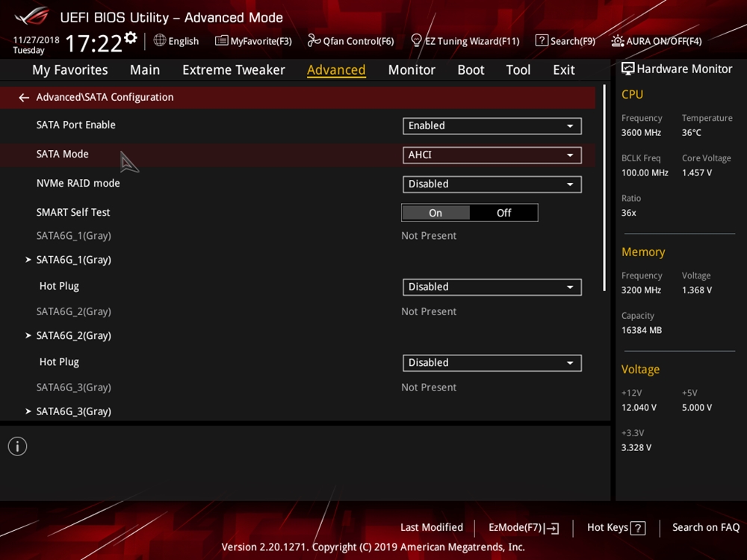Click the vertical scrollbar of settings list
747x560 pixels.
pyautogui.click(x=604, y=188)
